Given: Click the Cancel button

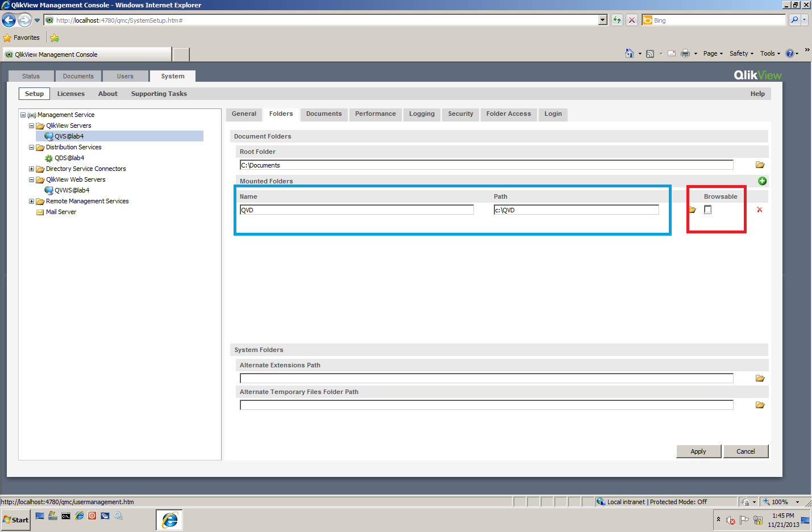Looking at the screenshot, I should tap(746, 451).
